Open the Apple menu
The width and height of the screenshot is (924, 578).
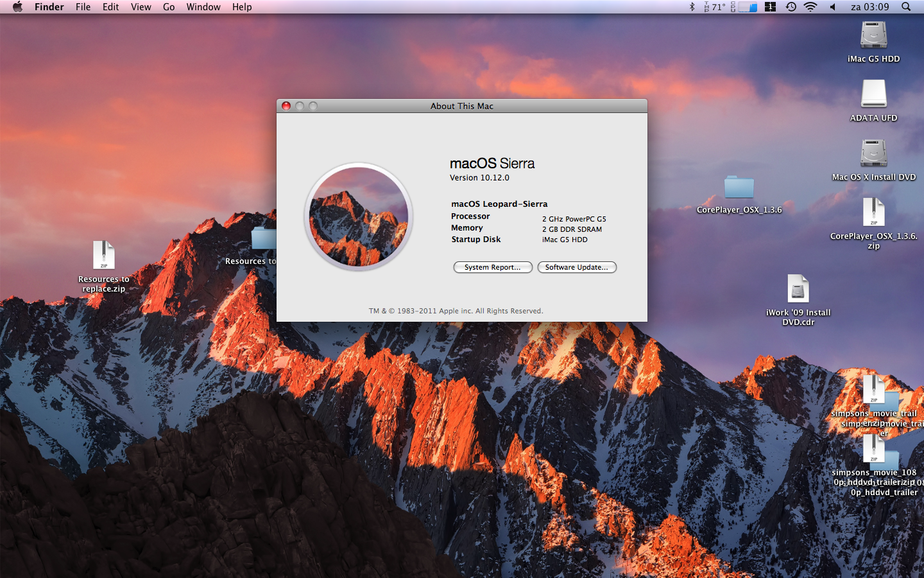coord(17,6)
